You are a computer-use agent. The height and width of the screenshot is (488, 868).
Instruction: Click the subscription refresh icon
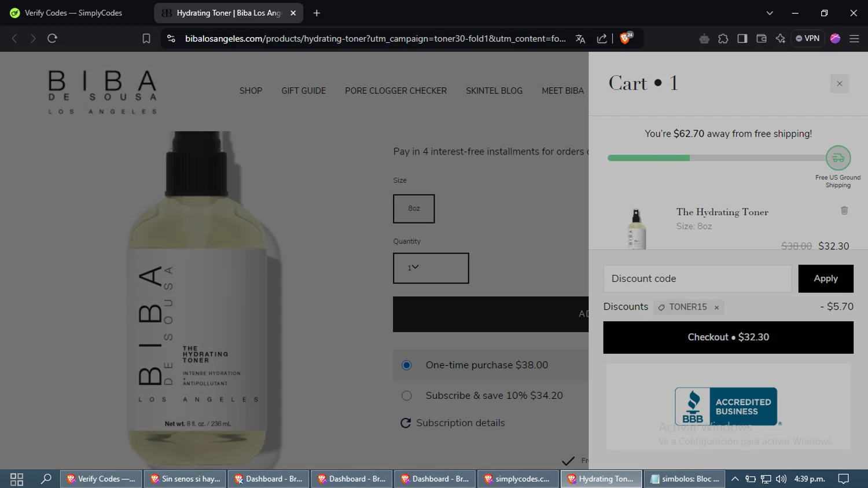(406, 423)
